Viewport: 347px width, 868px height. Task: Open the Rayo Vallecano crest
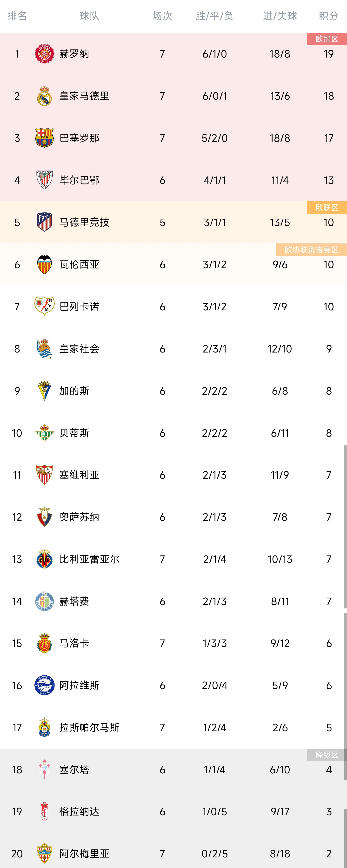click(44, 306)
